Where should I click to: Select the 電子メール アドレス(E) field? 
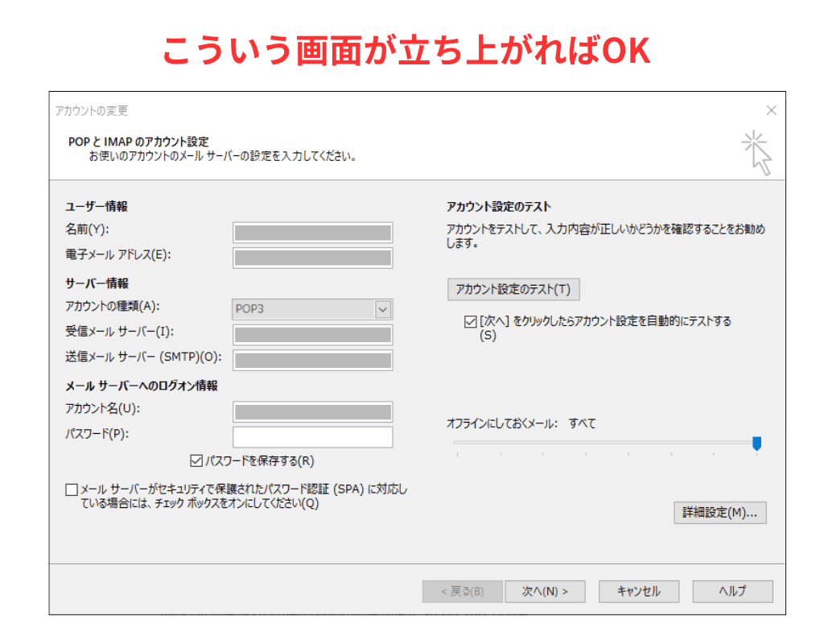312,258
